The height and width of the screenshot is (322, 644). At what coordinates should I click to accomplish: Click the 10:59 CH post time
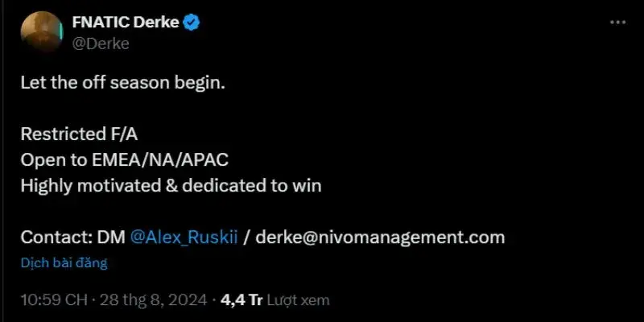tap(53, 299)
